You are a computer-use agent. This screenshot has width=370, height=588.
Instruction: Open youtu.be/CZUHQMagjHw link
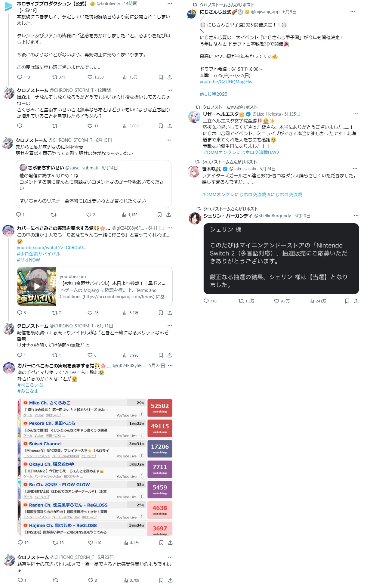point(226,82)
